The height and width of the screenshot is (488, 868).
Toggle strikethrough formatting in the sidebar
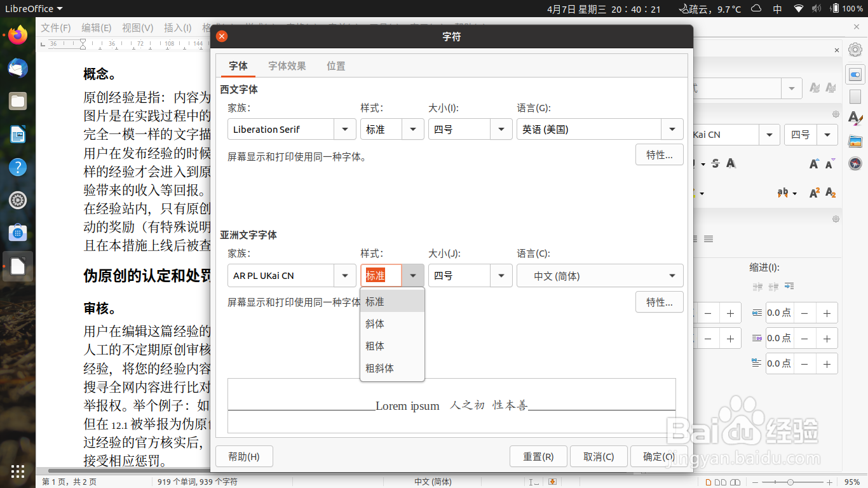pos(715,164)
